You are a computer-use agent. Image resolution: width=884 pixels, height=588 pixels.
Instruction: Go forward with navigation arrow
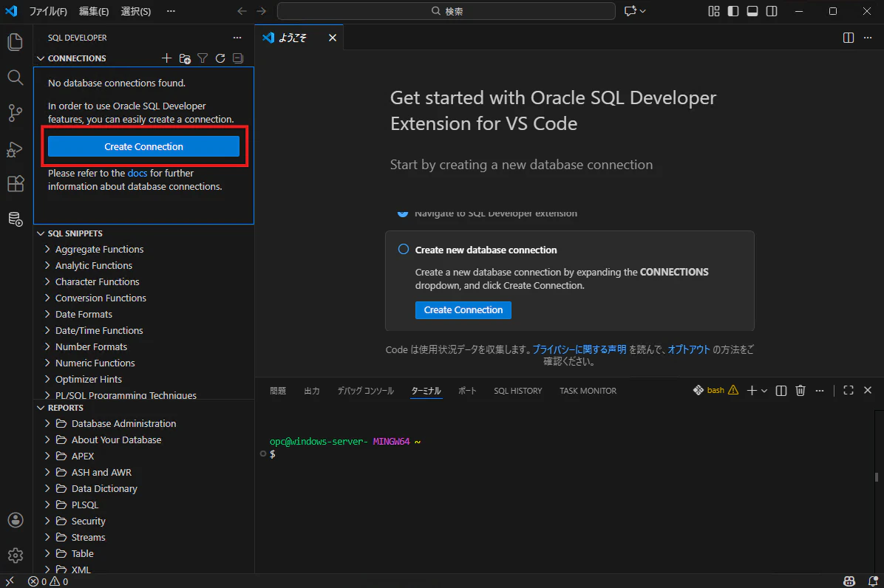point(261,11)
